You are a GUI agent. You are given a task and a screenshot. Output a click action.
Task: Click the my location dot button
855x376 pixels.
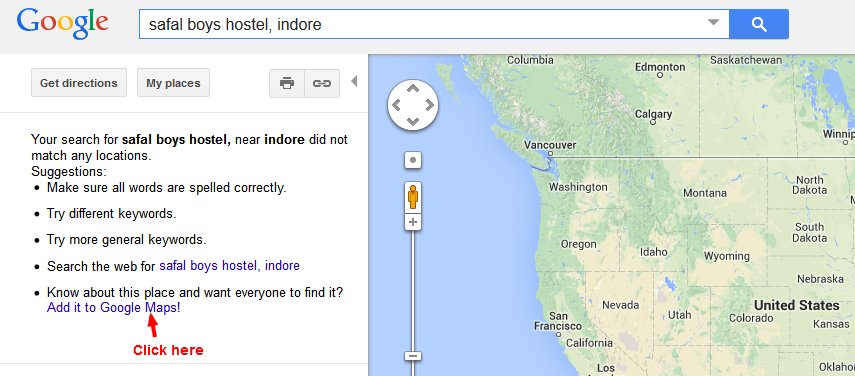coord(413,160)
